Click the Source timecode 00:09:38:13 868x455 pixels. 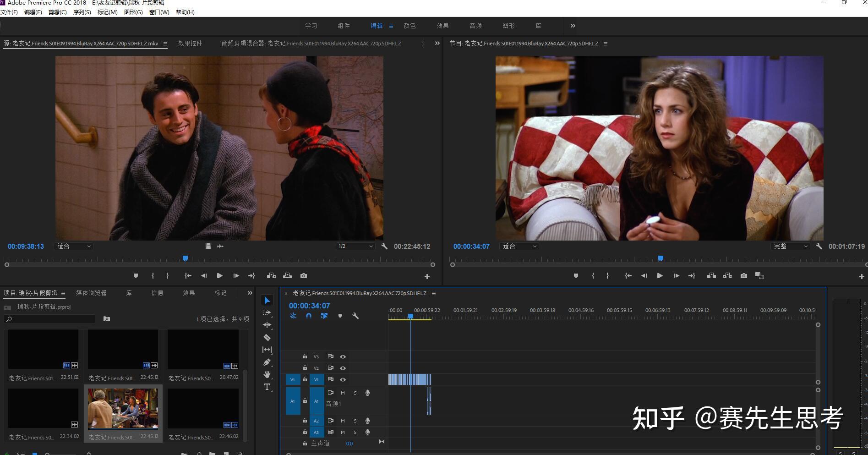pyautogui.click(x=26, y=246)
